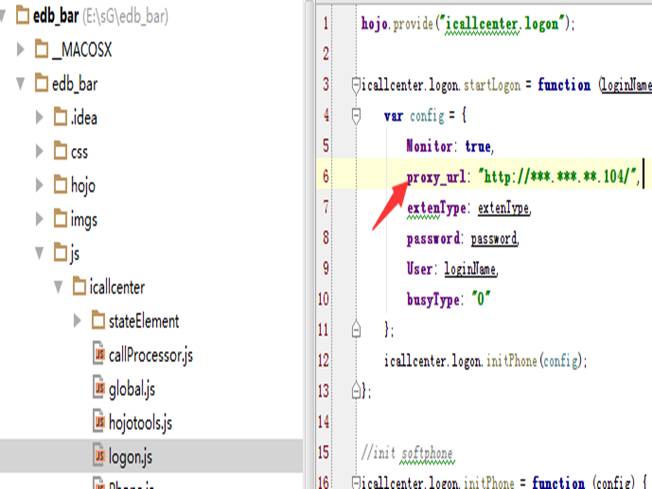
Task: Click the _MACOSX folder icon
Action: click(42, 49)
